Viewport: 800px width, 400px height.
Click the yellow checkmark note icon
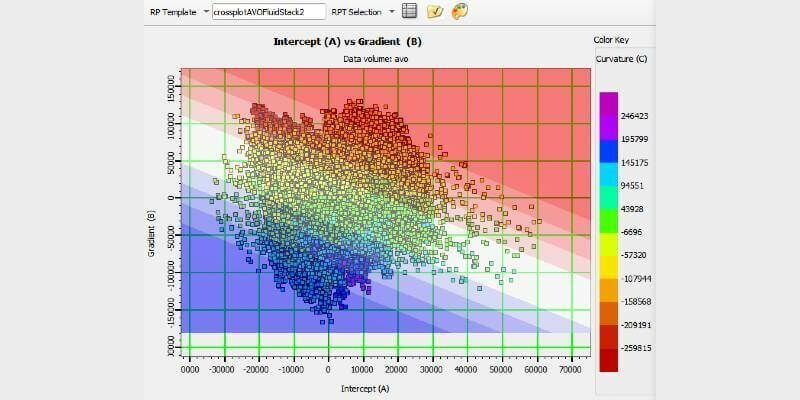coord(434,11)
